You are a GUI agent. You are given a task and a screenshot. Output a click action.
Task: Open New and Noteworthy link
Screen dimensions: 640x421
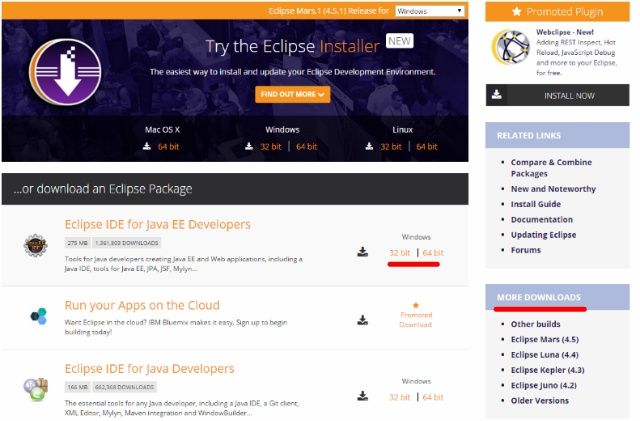pyautogui.click(x=553, y=189)
